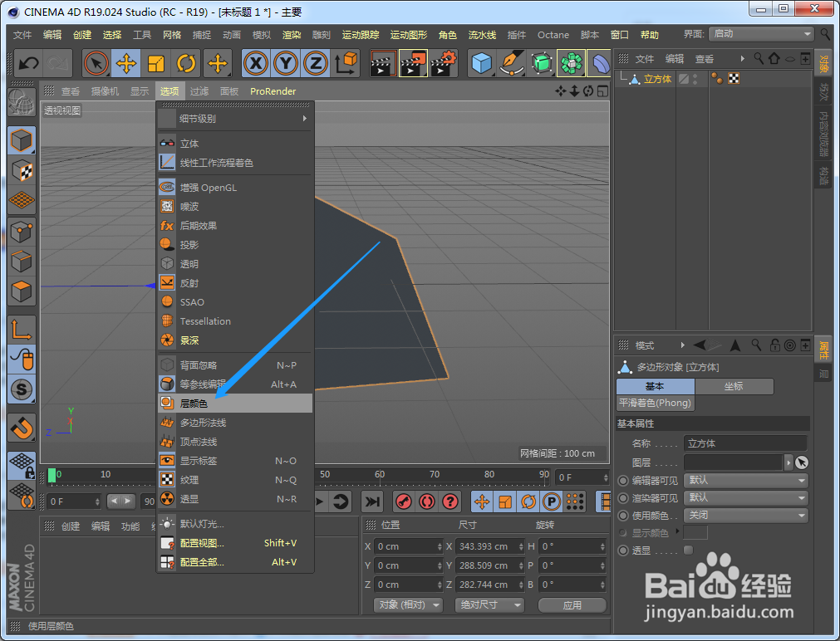Enable Axis mode L-shaped icon
Image resolution: width=840 pixels, height=641 pixels.
pos(22,329)
